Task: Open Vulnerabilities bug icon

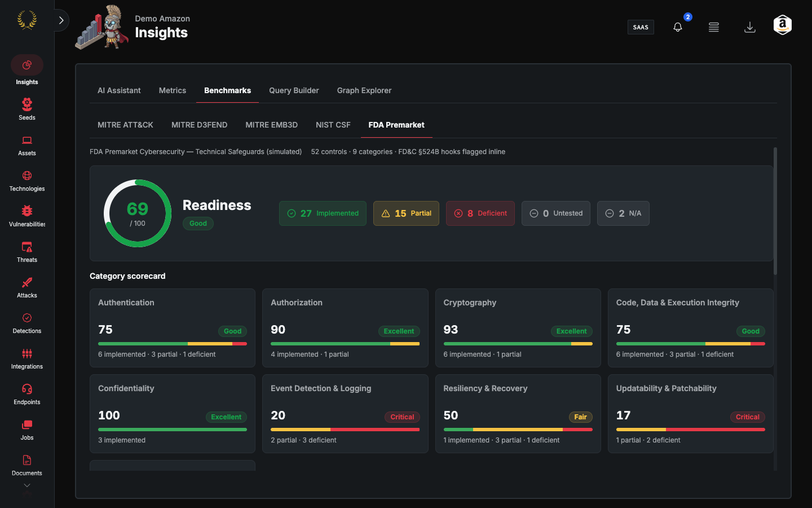Action: [x=27, y=211]
